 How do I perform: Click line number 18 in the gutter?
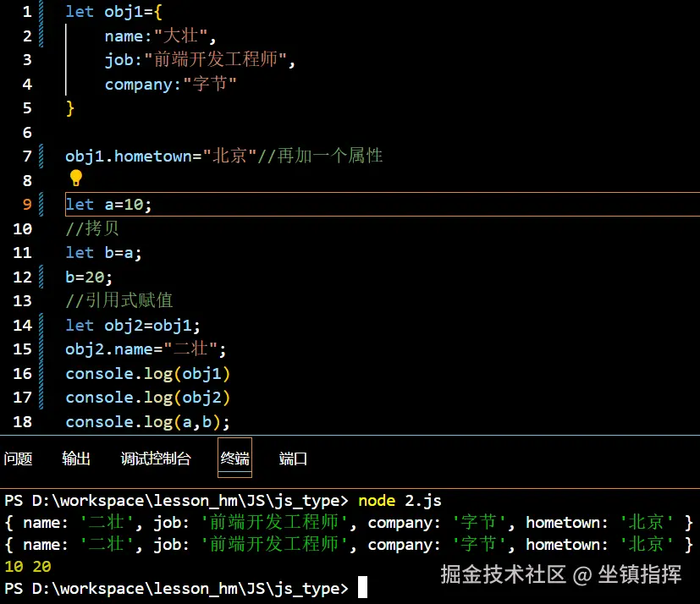point(22,421)
